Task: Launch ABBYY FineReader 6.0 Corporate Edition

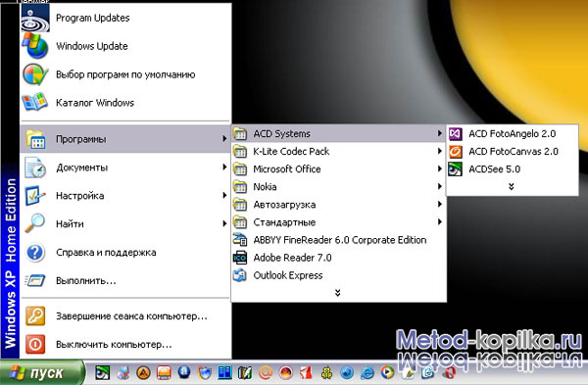Action: 338,240
